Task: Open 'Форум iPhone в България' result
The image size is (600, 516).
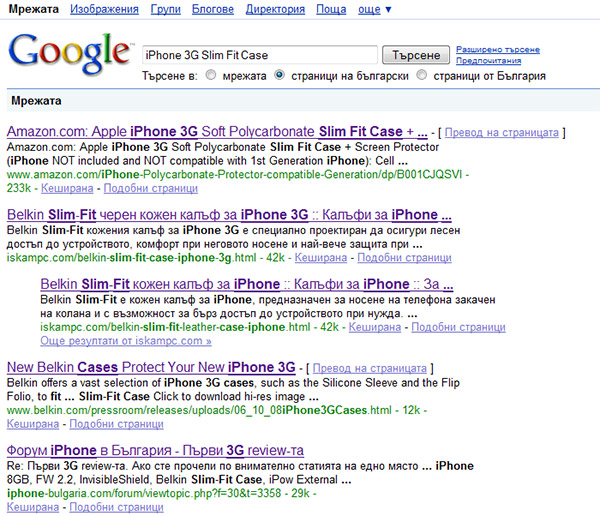Action: coord(155,450)
